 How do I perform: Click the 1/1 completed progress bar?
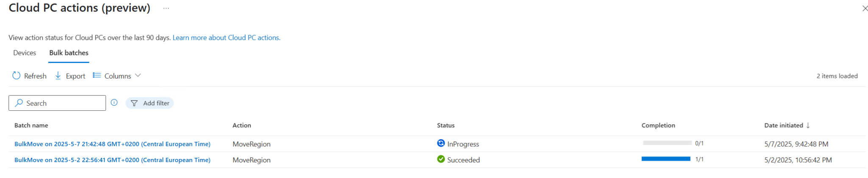(666, 159)
